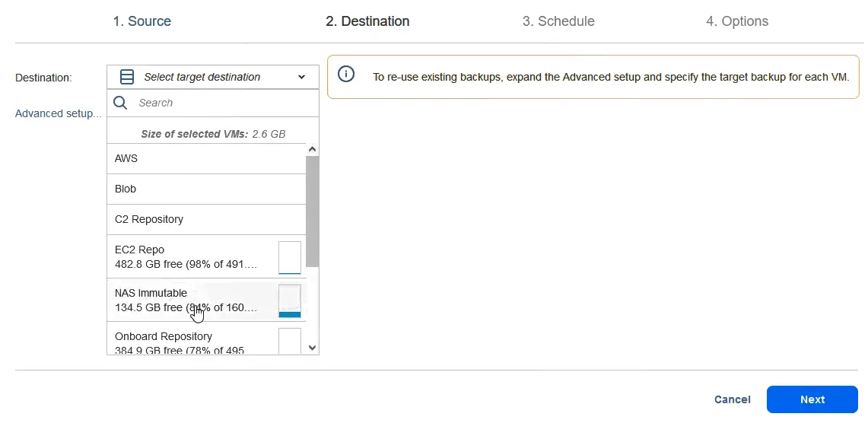Screen dimensions: 868x423
Task: Click the list scroll-up arrow
Action: tap(312, 149)
